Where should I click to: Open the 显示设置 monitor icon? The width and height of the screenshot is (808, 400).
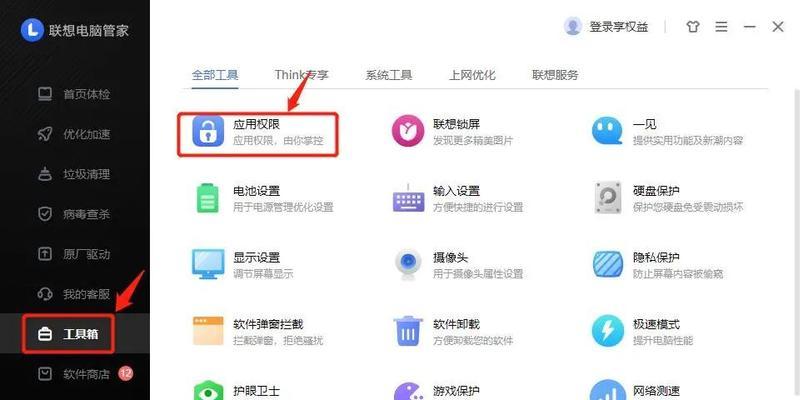tap(208, 264)
